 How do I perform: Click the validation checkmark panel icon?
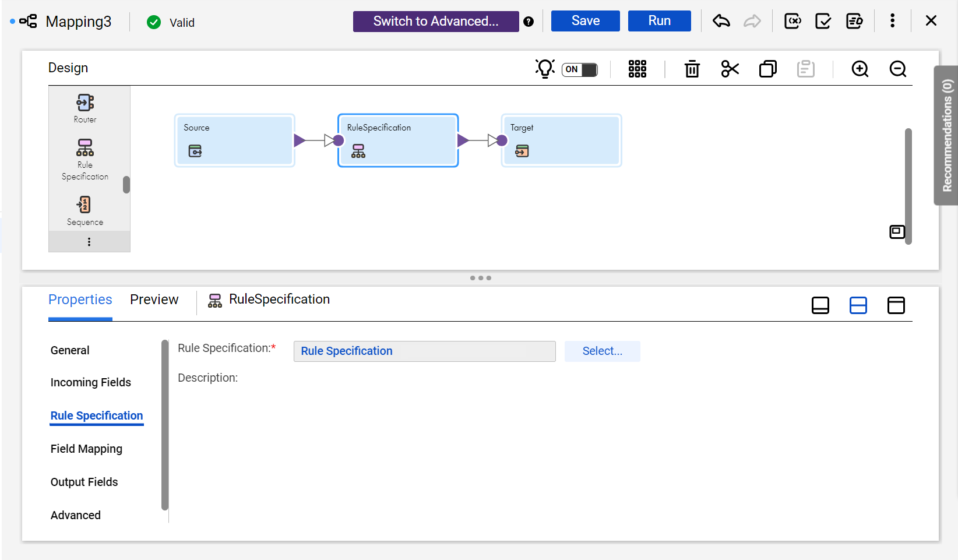coord(823,22)
